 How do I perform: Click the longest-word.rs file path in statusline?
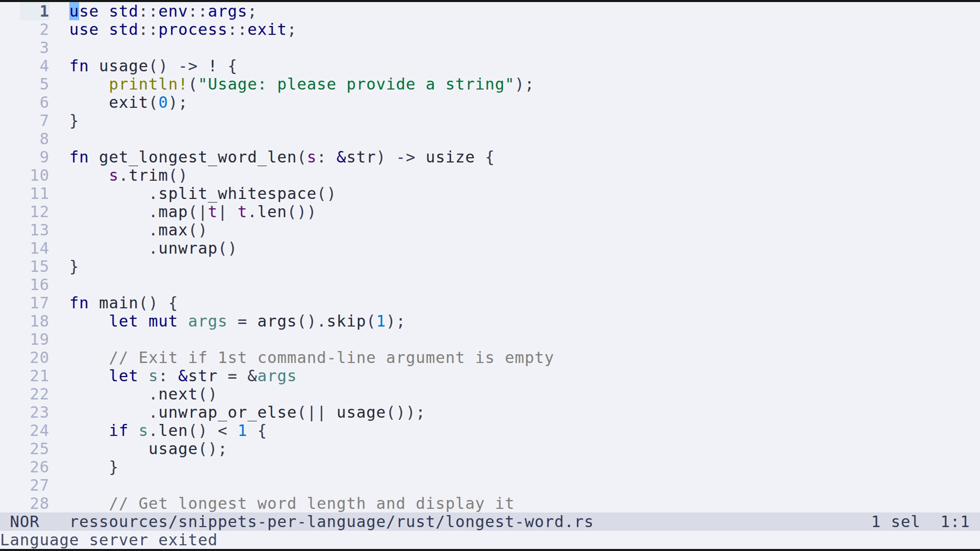tap(331, 522)
